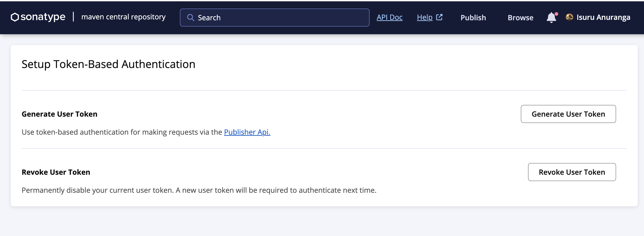Click the maven central repository title
Image resolution: width=644 pixels, height=236 pixels.
(123, 17)
